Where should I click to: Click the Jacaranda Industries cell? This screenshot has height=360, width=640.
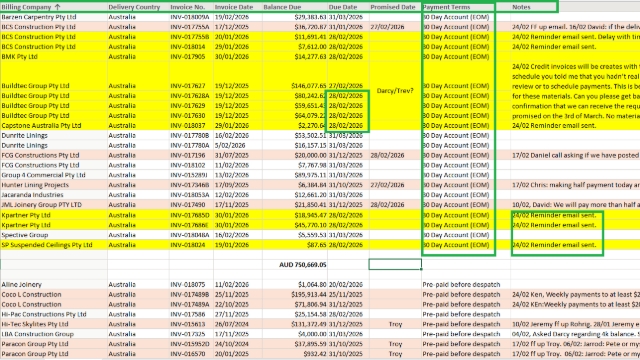point(53,195)
